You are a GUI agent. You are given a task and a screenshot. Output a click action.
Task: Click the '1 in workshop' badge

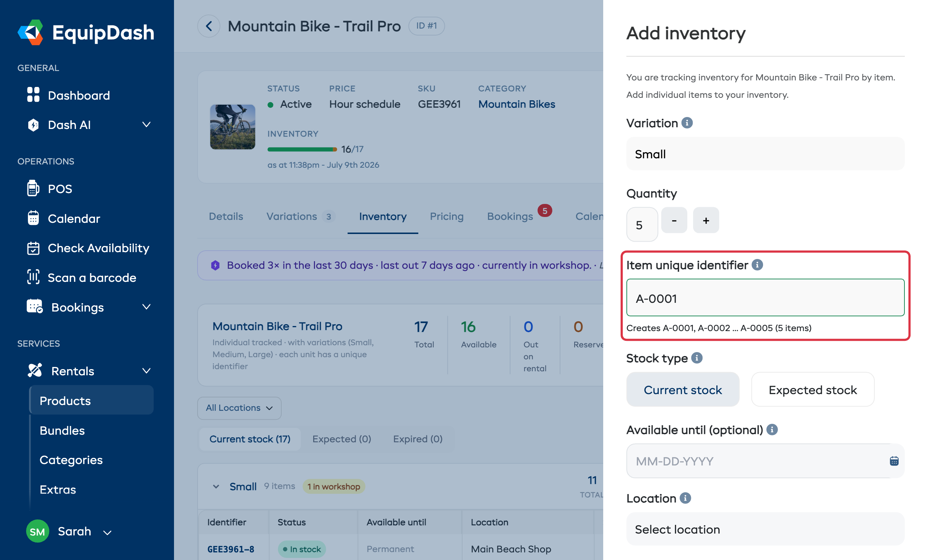point(334,486)
